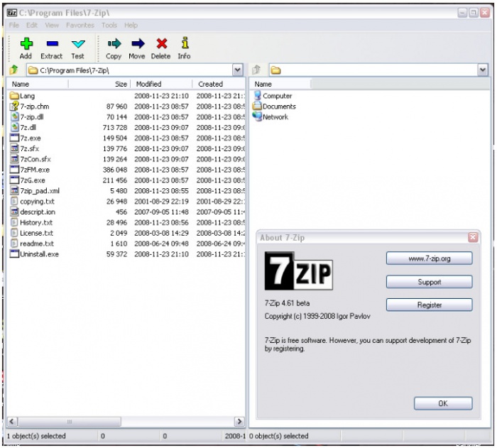Expand the right panel path dropdown
Viewport: 497px width, 448px height.
483,70
